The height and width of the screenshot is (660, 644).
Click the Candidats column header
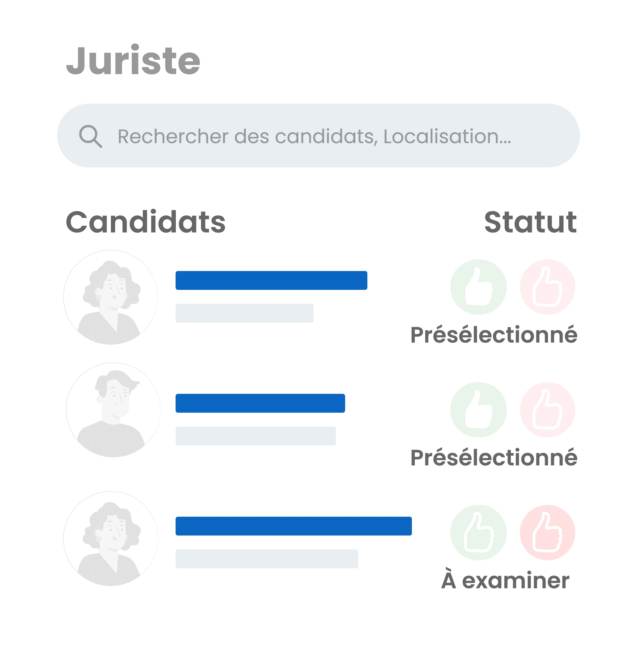tap(145, 222)
